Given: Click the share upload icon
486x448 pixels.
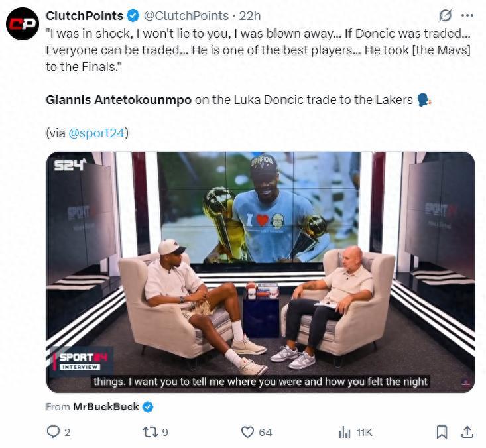Looking at the screenshot, I should (x=467, y=432).
